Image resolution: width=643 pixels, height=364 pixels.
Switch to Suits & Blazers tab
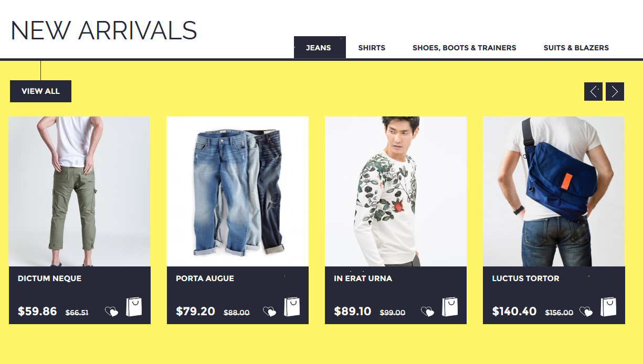(x=576, y=48)
